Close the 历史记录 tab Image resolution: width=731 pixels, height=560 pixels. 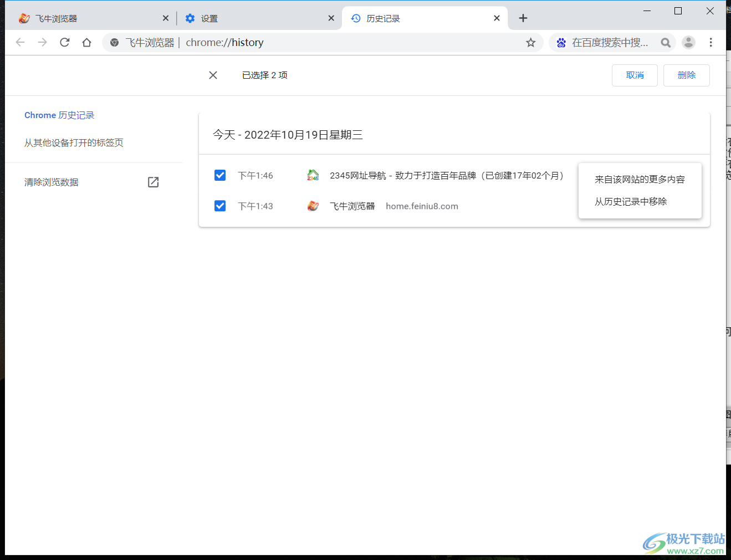coord(497,18)
